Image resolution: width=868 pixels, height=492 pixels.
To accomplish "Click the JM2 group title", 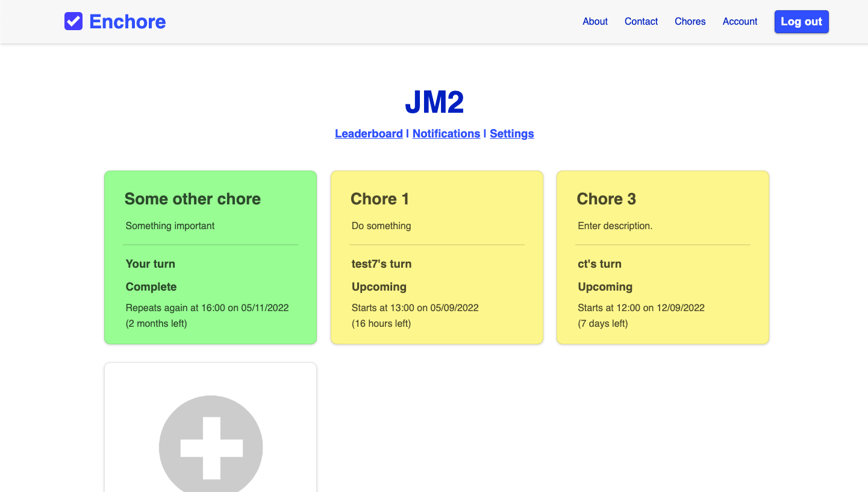I will [434, 102].
